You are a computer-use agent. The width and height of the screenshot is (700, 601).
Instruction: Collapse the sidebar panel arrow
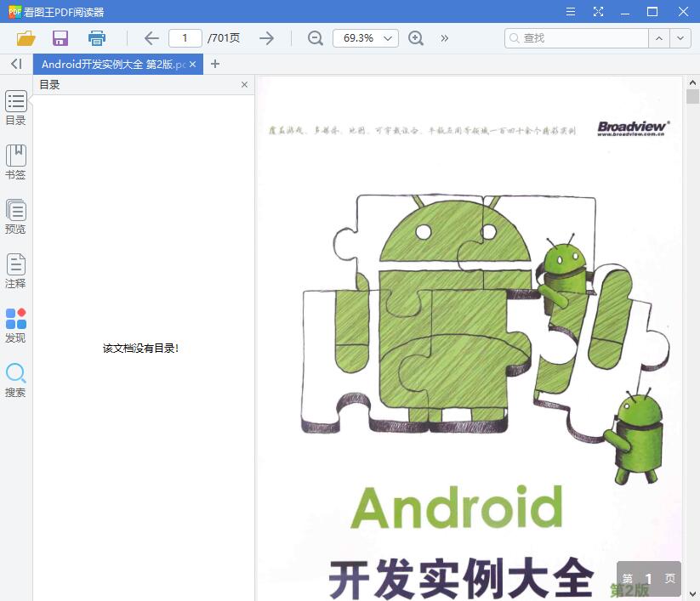pyautogui.click(x=16, y=64)
